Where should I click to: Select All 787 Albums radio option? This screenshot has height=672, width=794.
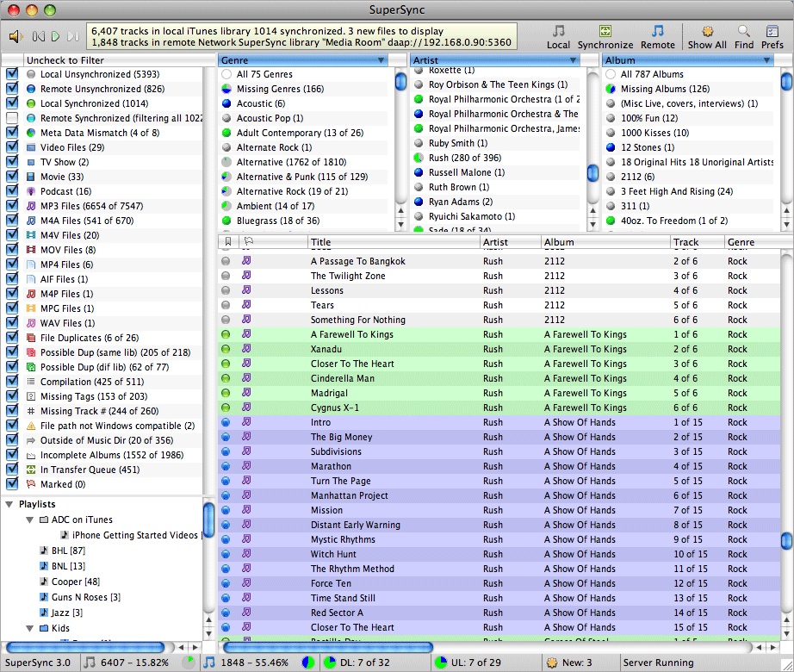(x=611, y=74)
